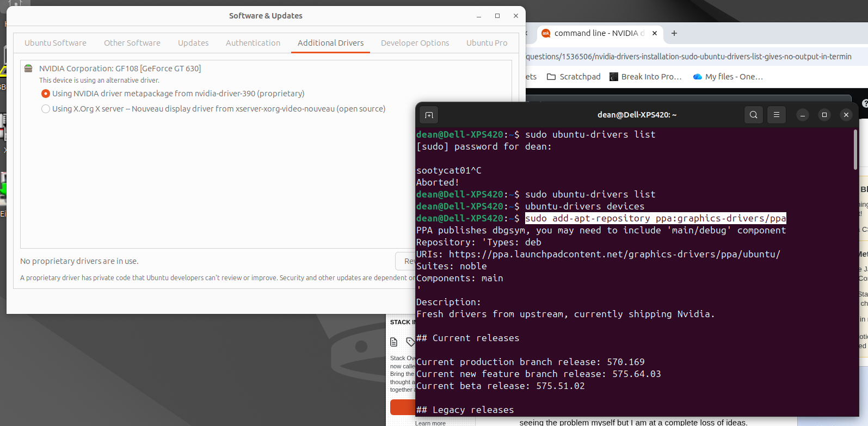868x426 pixels.
Task: Open the terminal hamburger menu
Action: [777, 115]
